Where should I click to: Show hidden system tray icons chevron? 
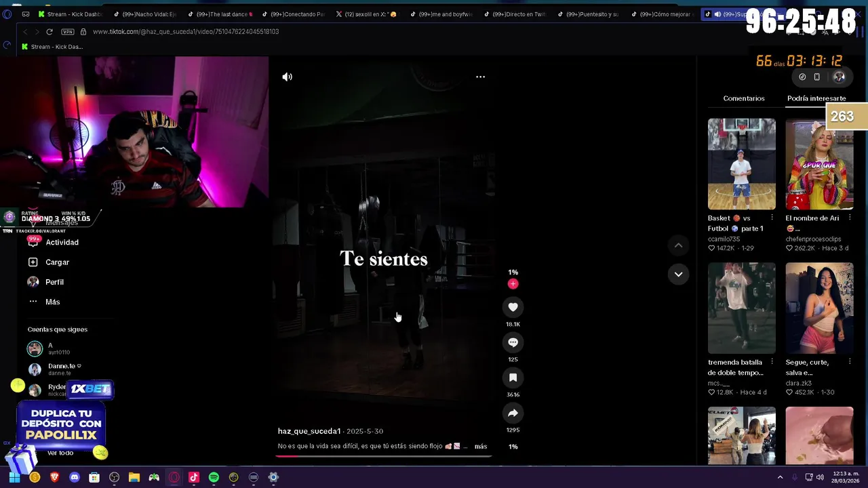click(x=780, y=478)
